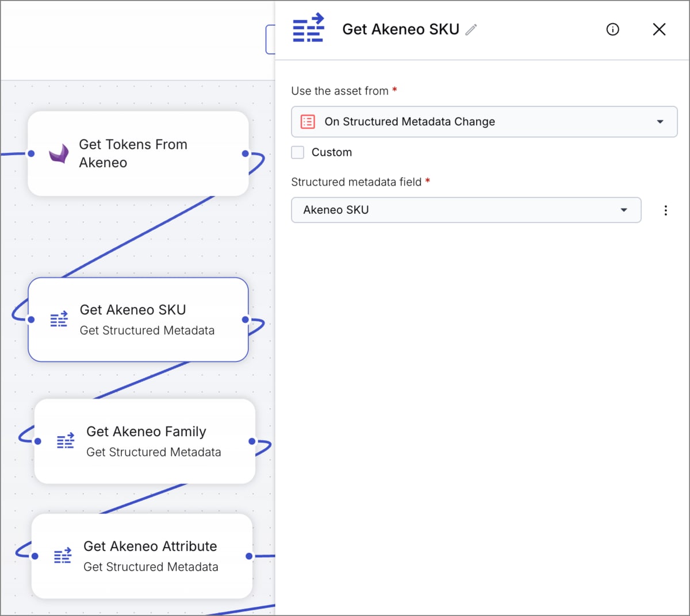The height and width of the screenshot is (616, 690).
Task: Click the red trigger icon inside the asset source selector
Action: click(307, 121)
